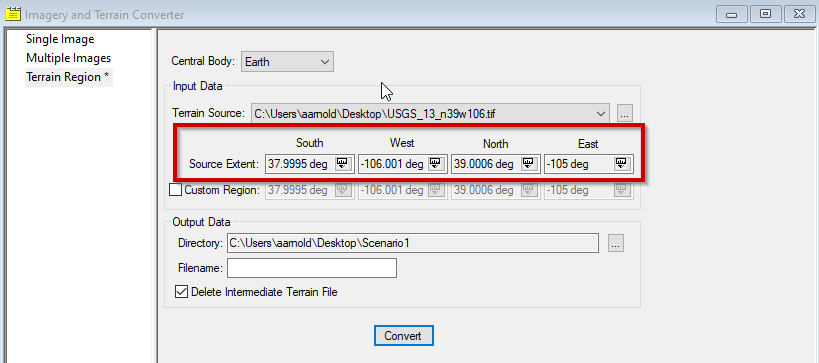Minimize the Imagery and Terrain Converter window
The height and width of the screenshot is (363, 819).
coord(731,14)
